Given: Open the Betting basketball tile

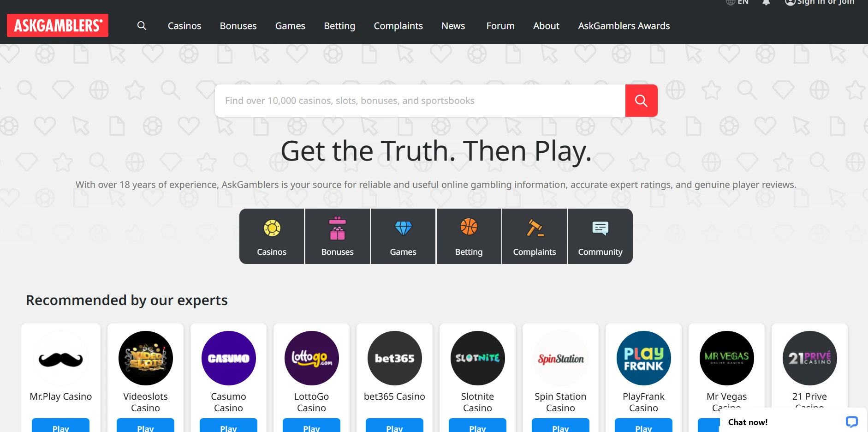Looking at the screenshot, I should 469,236.
